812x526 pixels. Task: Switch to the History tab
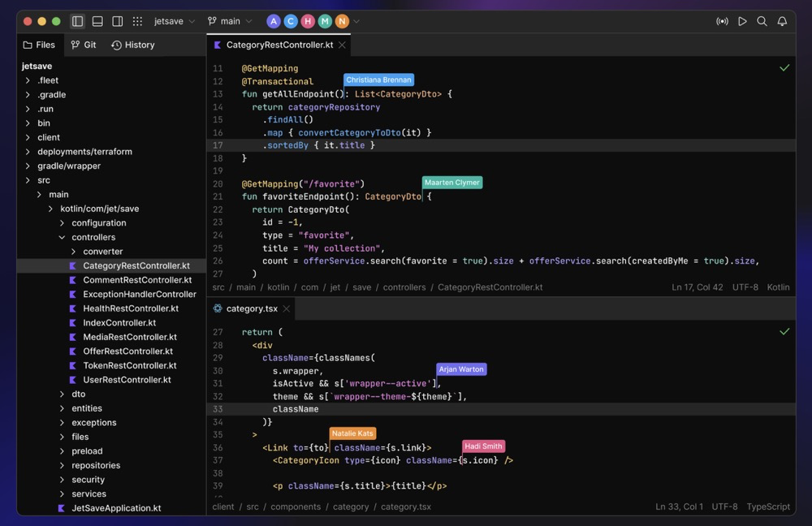pos(133,45)
